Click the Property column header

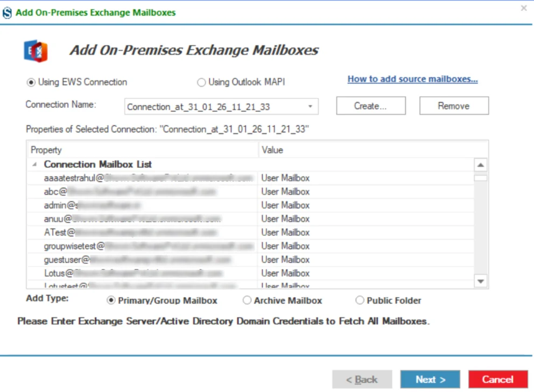pyautogui.click(x=142, y=150)
